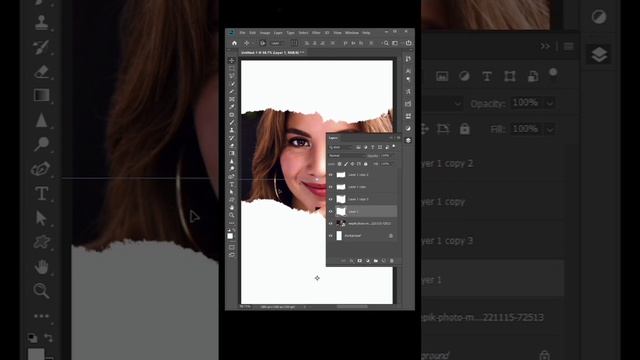Open the Window menu

click(x=352, y=33)
